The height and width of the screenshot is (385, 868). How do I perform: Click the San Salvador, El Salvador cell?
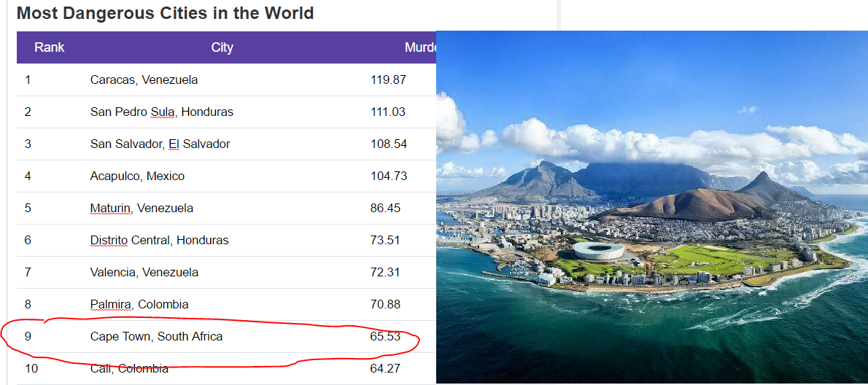click(x=160, y=144)
